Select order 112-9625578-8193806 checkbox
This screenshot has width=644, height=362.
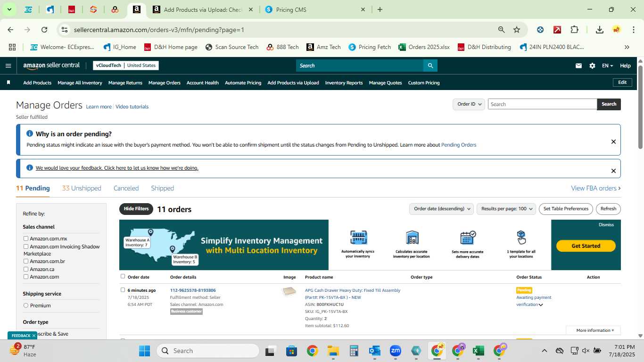click(123, 290)
